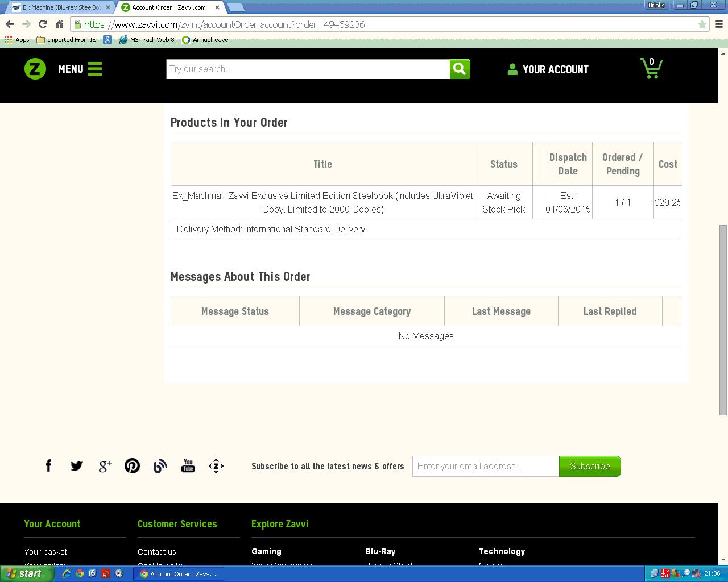Open Zavvi YouTube icon
Image resolution: width=728 pixels, height=582 pixels.
(188, 466)
